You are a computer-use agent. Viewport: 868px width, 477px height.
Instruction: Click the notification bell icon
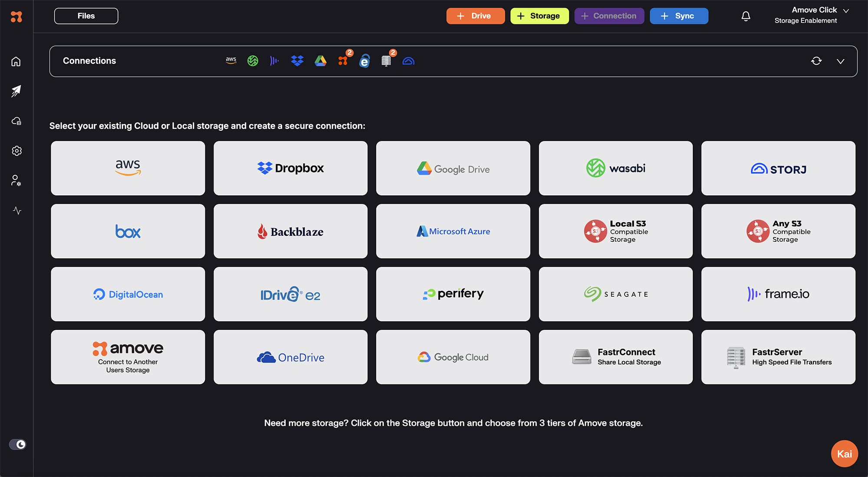point(746,16)
